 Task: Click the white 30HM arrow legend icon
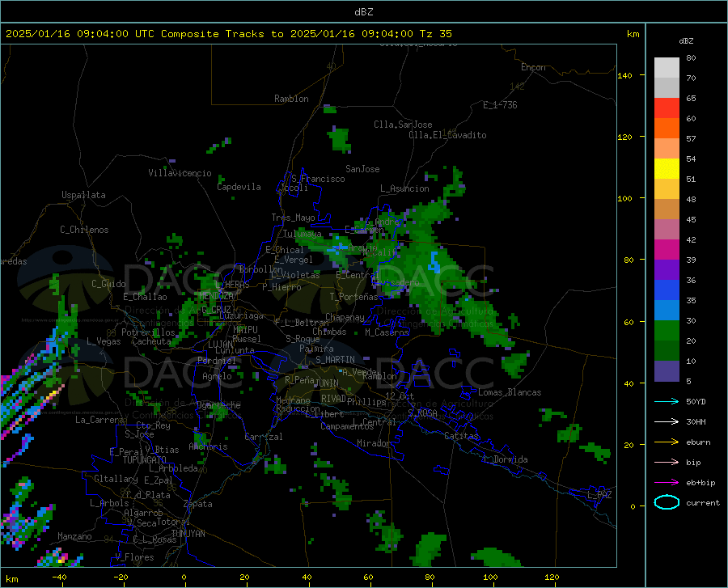(x=667, y=422)
